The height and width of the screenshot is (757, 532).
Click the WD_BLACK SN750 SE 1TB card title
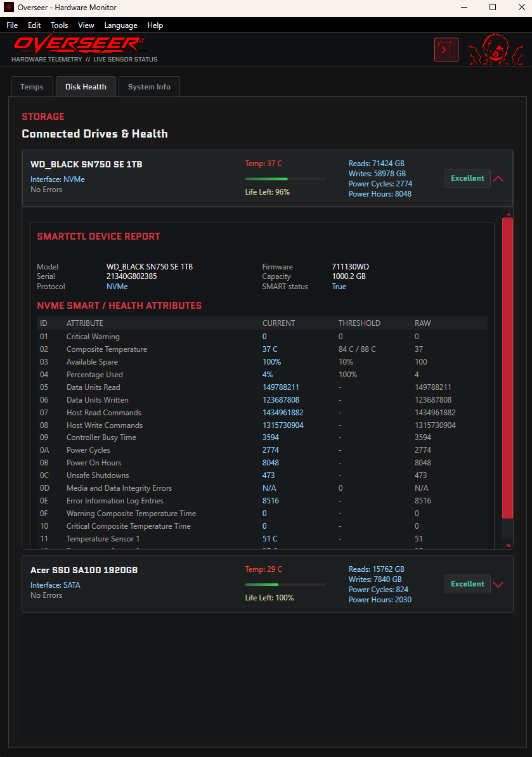(86, 164)
